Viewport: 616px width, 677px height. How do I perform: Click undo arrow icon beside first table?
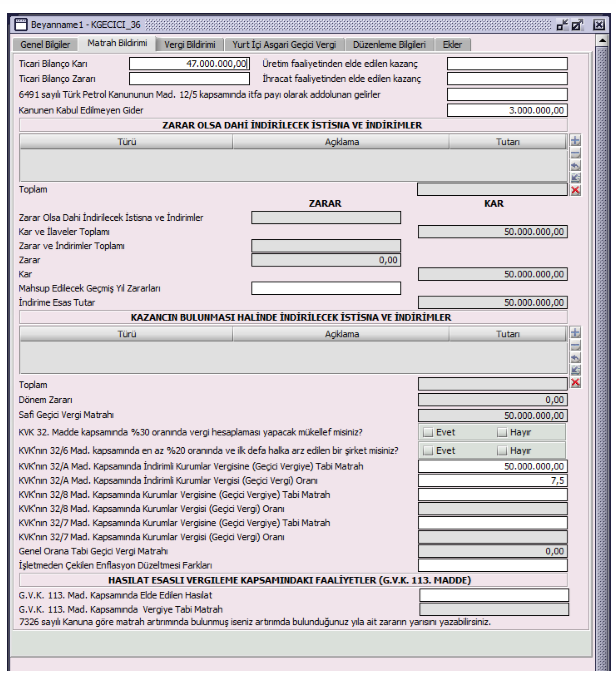(575, 166)
